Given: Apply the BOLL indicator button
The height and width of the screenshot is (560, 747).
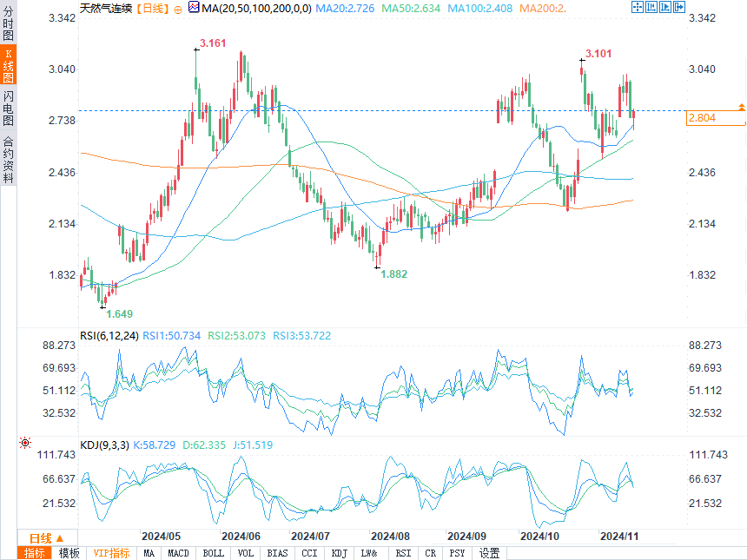Looking at the screenshot, I should point(213,553).
